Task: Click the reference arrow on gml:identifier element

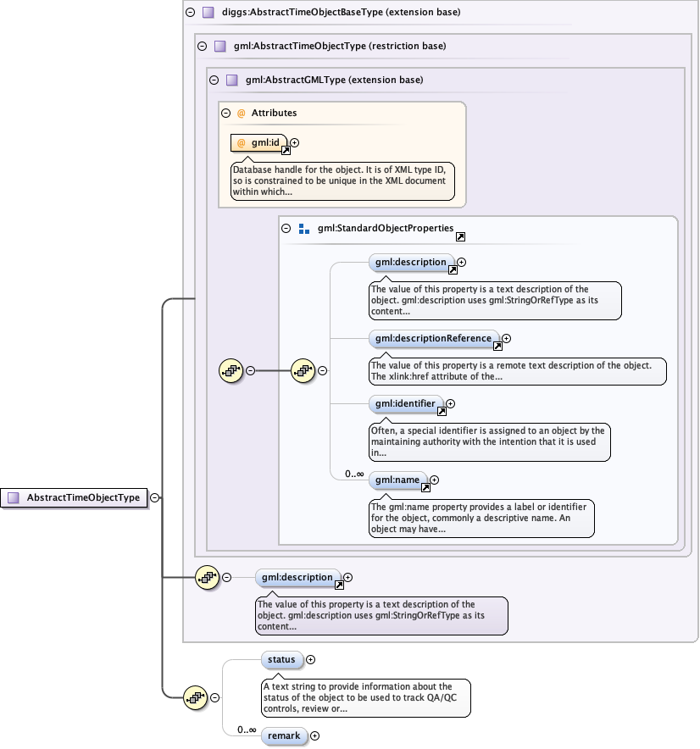Action: (441, 412)
